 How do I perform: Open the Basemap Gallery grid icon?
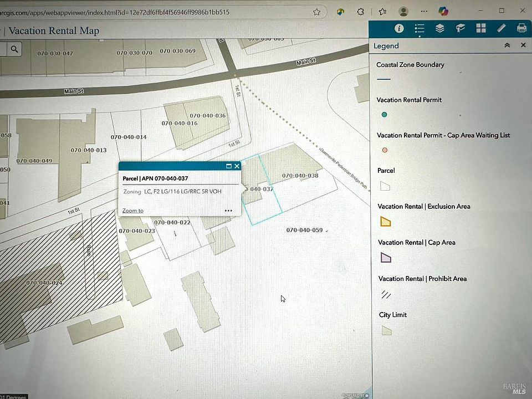480,29
